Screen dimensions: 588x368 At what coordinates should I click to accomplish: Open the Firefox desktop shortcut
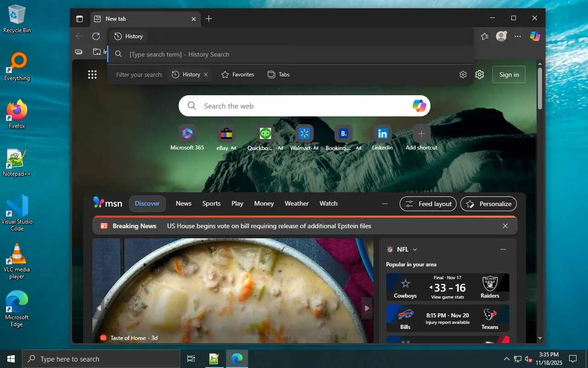coord(17,115)
